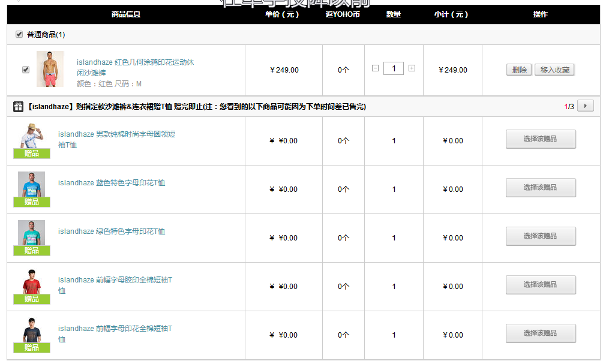606x364 pixels.
Task: Open the 绿色特色字母印花T恤 link
Action: pyautogui.click(x=112, y=231)
